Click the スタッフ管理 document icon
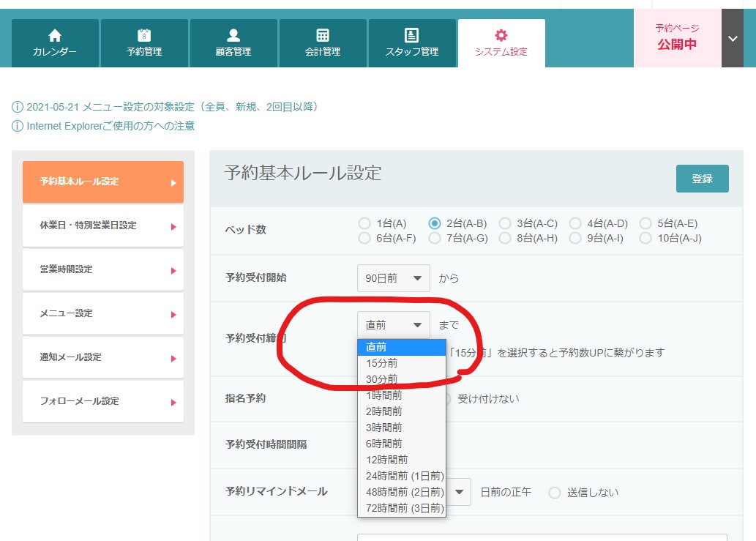Viewport: 756px width, 541px height. (412, 35)
